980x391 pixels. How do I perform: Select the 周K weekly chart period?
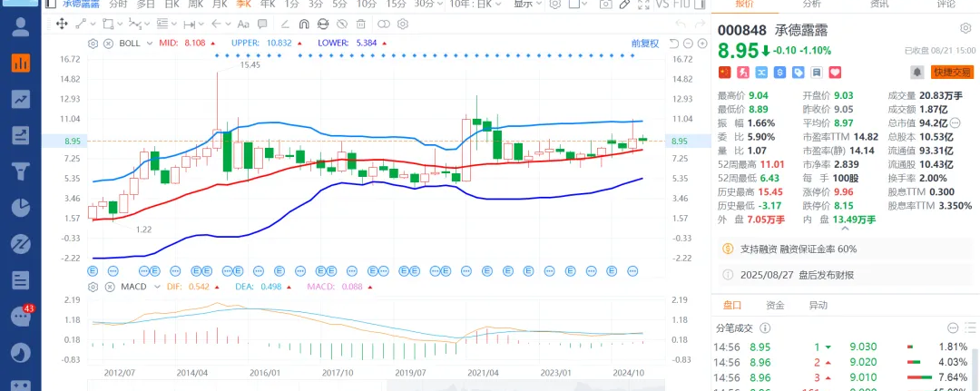point(195,4)
